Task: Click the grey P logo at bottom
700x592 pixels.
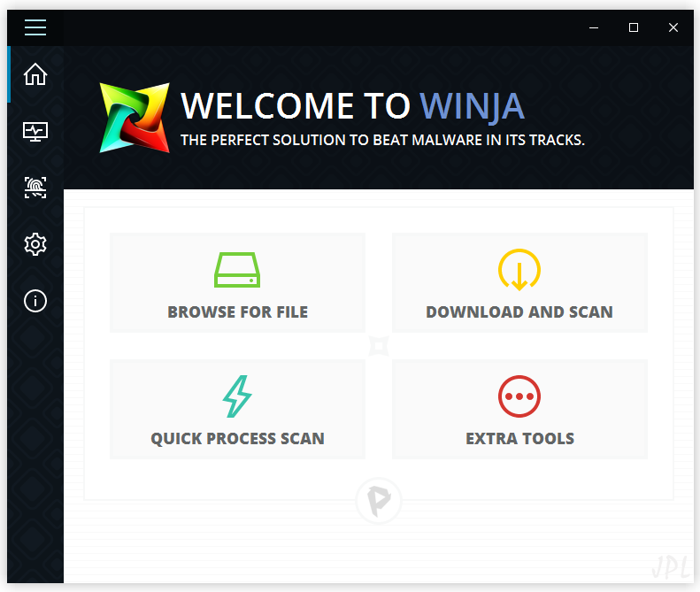Action: pos(379,501)
